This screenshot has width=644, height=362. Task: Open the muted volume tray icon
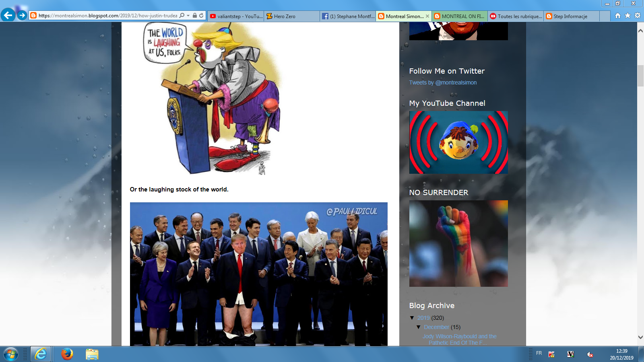590,354
